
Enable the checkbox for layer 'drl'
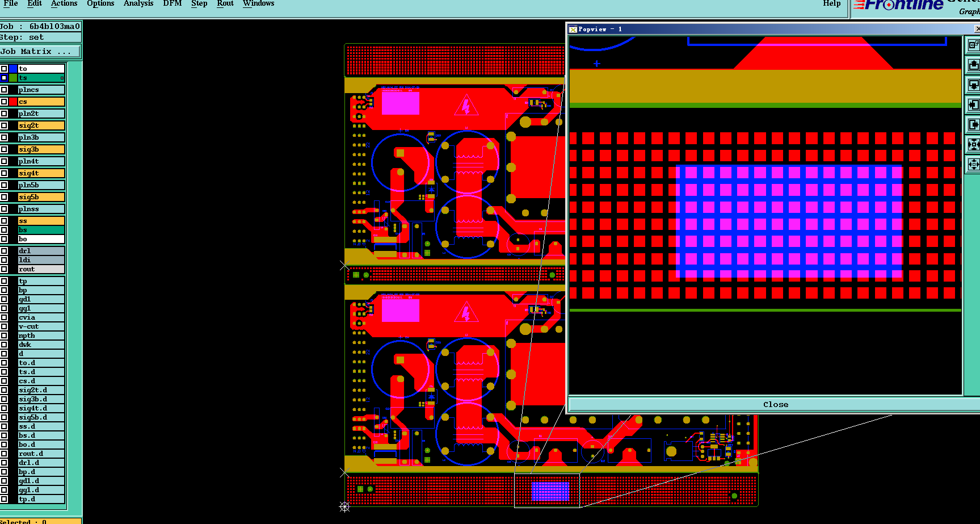pos(4,251)
